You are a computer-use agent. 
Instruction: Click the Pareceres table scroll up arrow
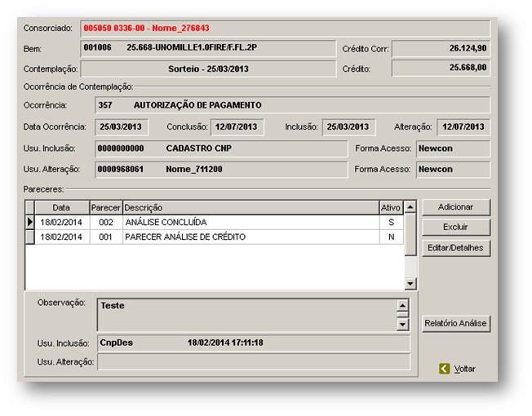[410, 206]
